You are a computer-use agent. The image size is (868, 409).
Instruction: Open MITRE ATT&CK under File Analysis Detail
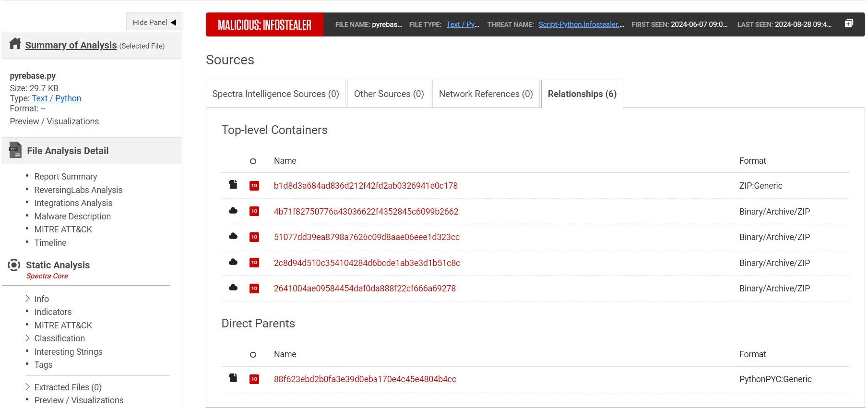pos(63,229)
